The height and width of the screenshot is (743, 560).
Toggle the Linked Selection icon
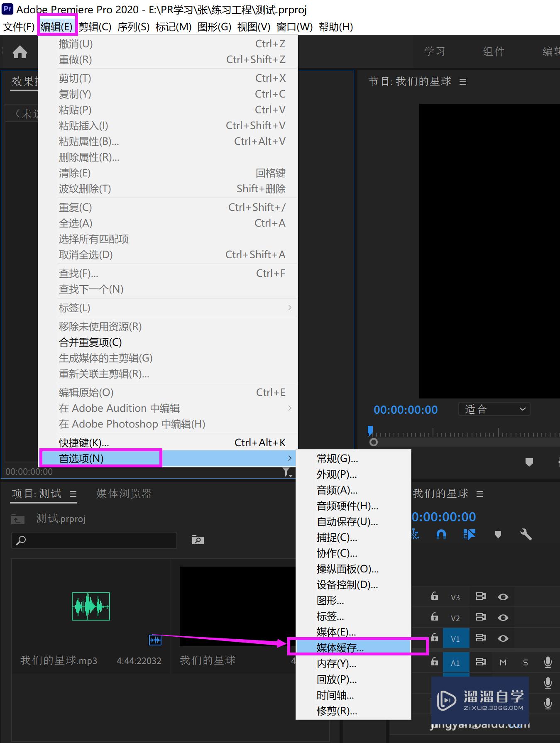point(469,534)
